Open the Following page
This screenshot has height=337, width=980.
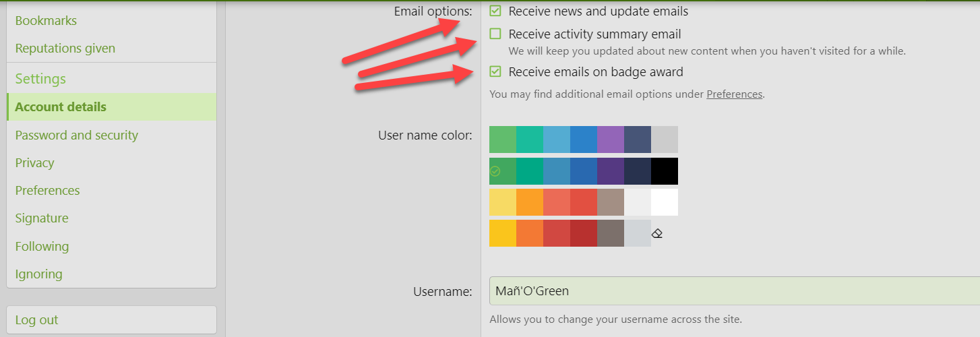pos(42,247)
